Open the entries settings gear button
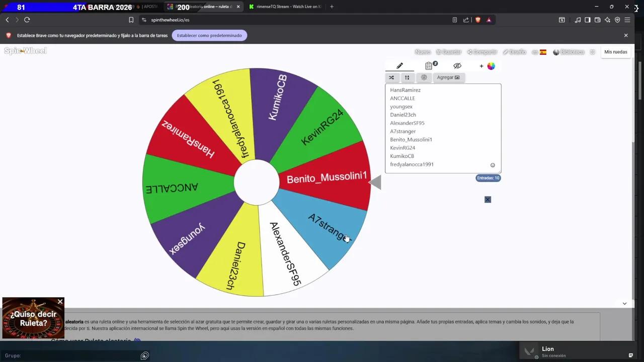The image size is (644, 362). pos(424,77)
